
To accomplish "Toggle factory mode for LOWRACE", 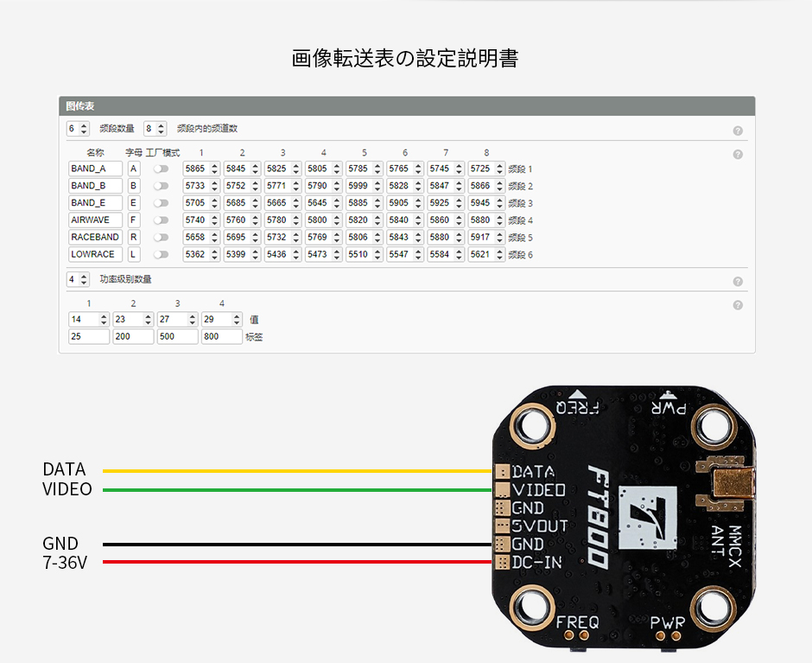I will pyautogui.click(x=161, y=254).
